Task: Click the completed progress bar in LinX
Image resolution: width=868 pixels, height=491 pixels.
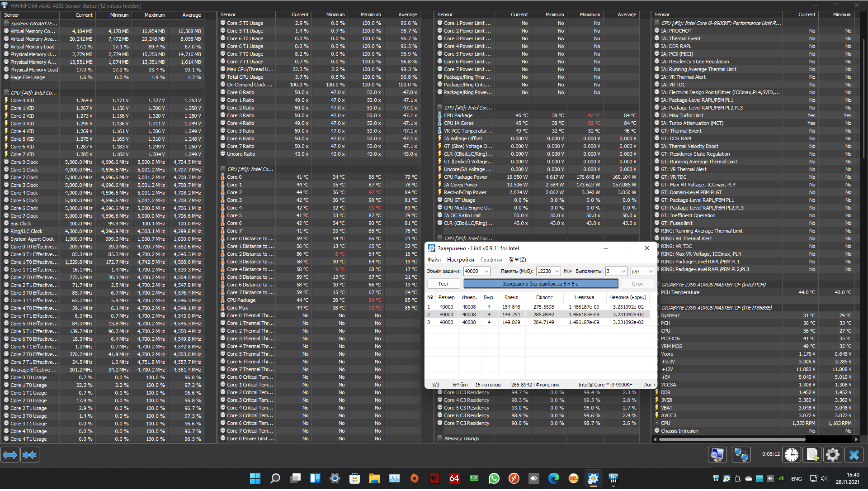Action: [540, 284]
